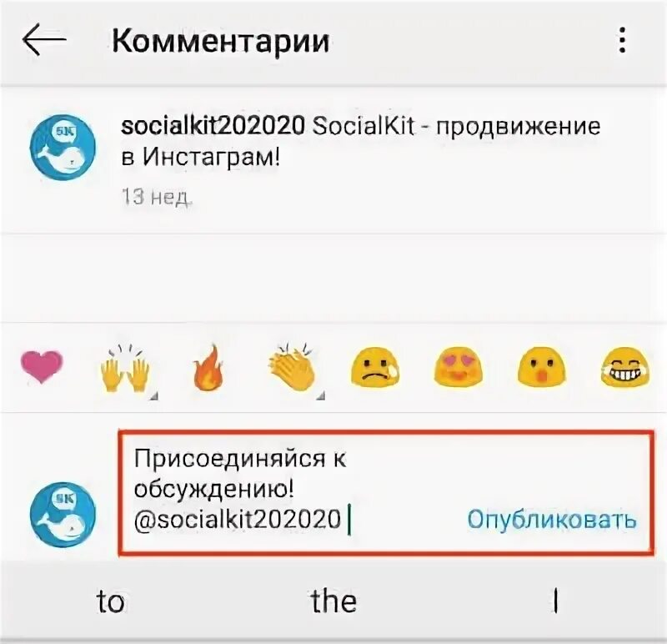The height and width of the screenshot is (644, 667).
Task: Choose keyboard suggestion "I"
Action: pyautogui.click(x=555, y=601)
